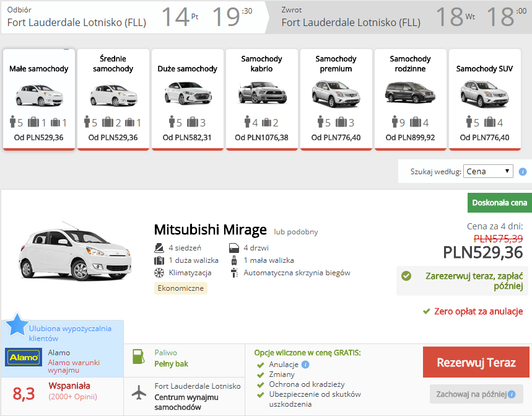Viewport: 532px width, 416px height.
Task: Click the pickup time 19:30
Action: point(232,16)
